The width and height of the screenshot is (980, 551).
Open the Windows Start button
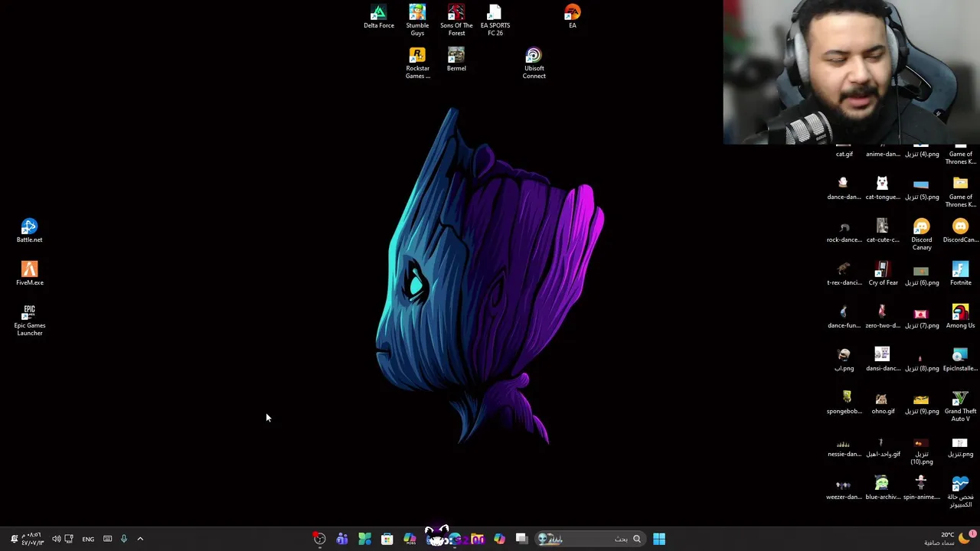click(x=659, y=539)
